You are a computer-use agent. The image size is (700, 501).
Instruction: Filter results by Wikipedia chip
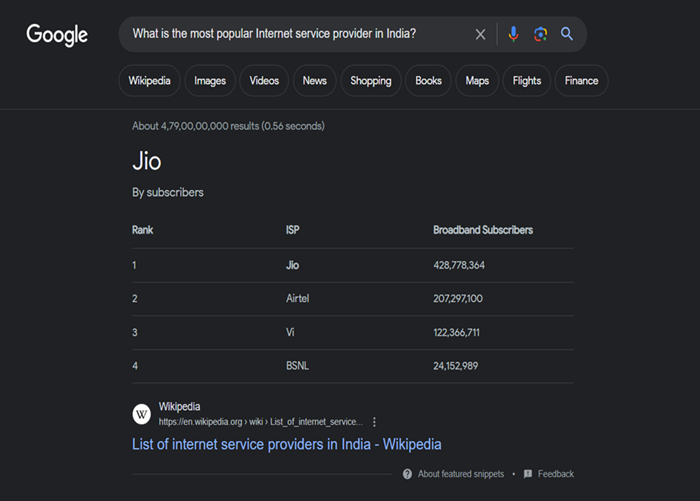(x=149, y=81)
